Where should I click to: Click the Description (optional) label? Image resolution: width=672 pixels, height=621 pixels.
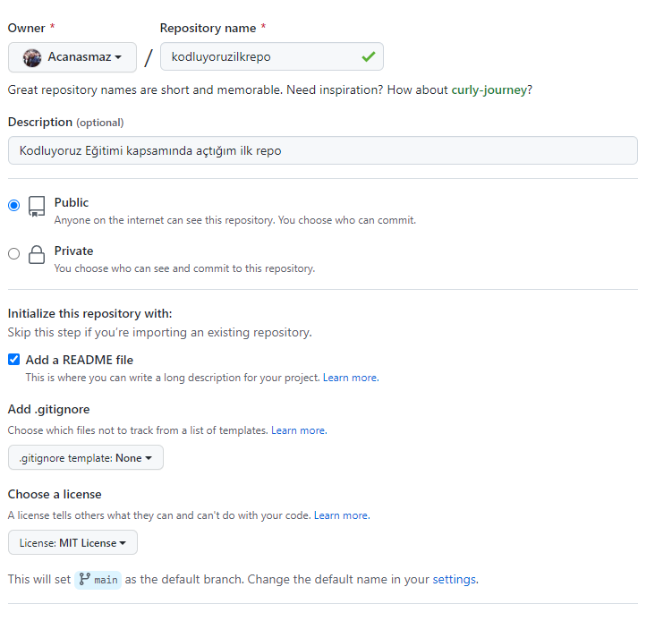pos(65,123)
